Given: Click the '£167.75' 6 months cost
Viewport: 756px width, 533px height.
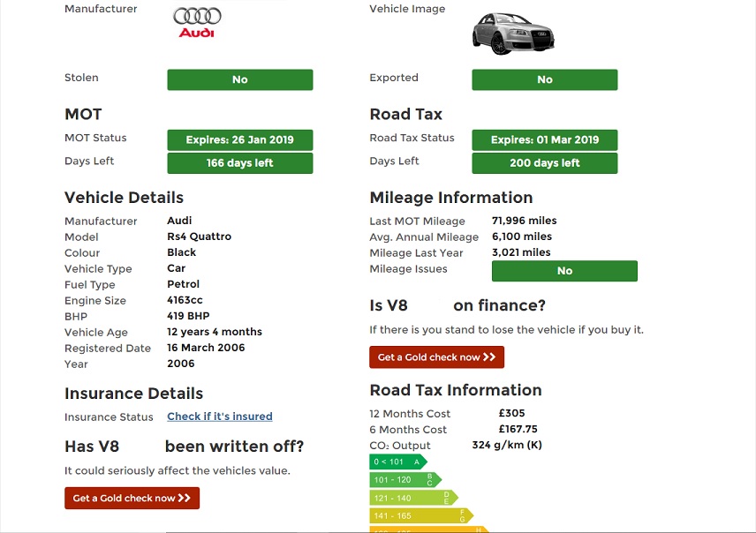Looking at the screenshot, I should pyautogui.click(x=518, y=429).
